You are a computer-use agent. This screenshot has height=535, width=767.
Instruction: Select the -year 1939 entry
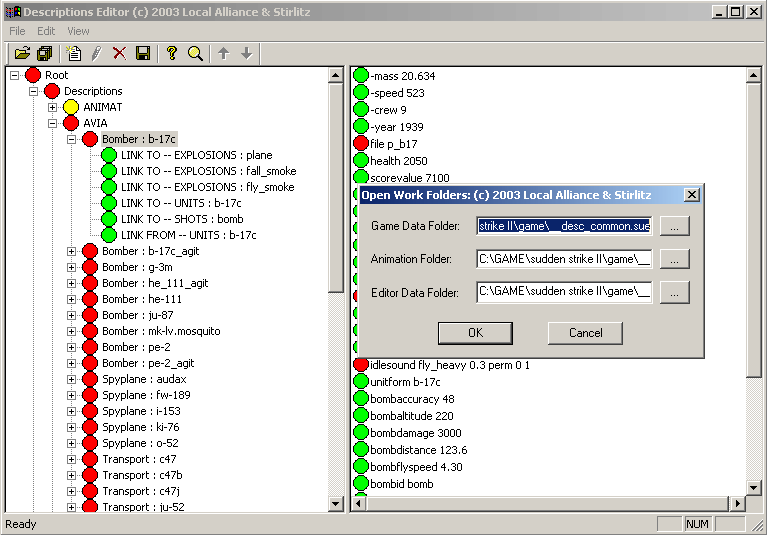pyautogui.click(x=397, y=127)
